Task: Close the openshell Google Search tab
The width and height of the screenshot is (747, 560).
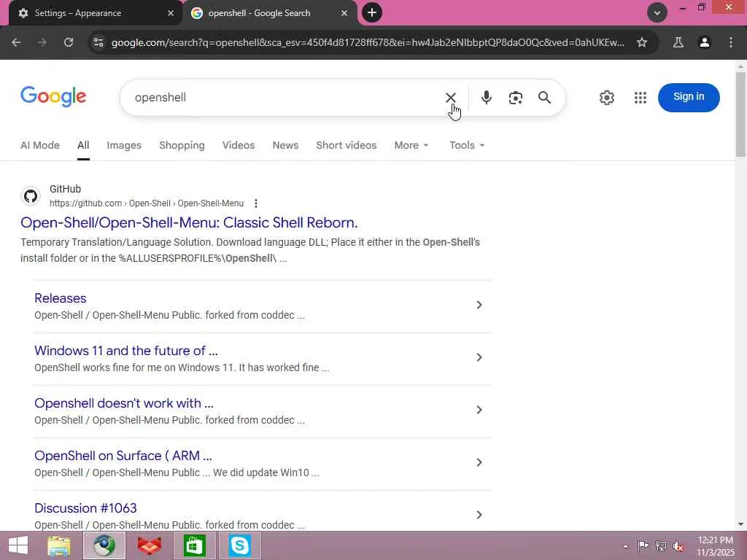Action: pos(344,13)
